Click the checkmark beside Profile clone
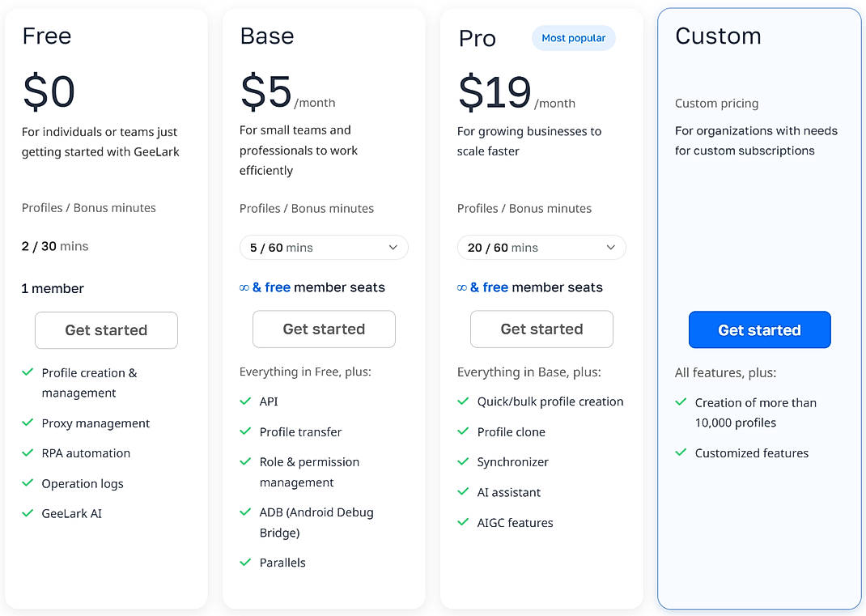 click(463, 431)
